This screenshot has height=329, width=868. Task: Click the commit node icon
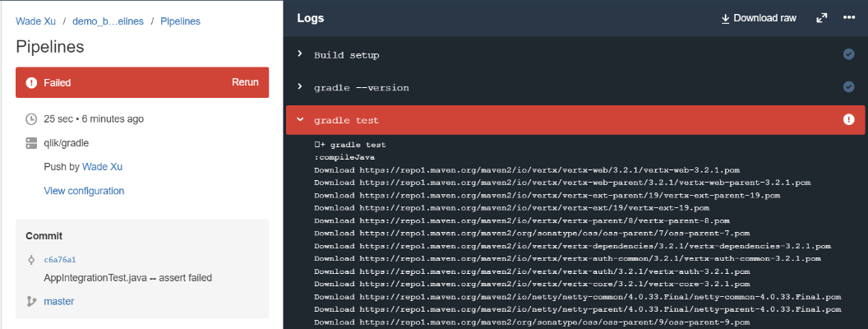(x=31, y=259)
